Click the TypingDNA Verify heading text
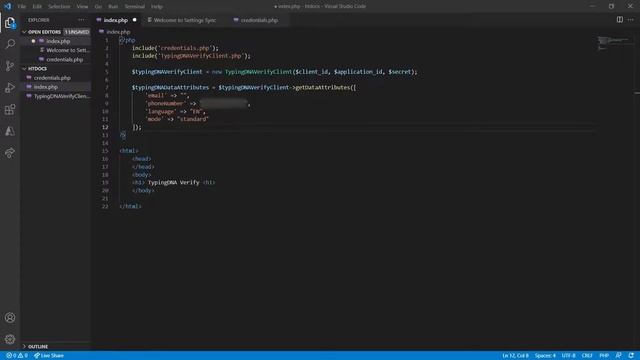Screen dimensions: 640x360 point(173,182)
